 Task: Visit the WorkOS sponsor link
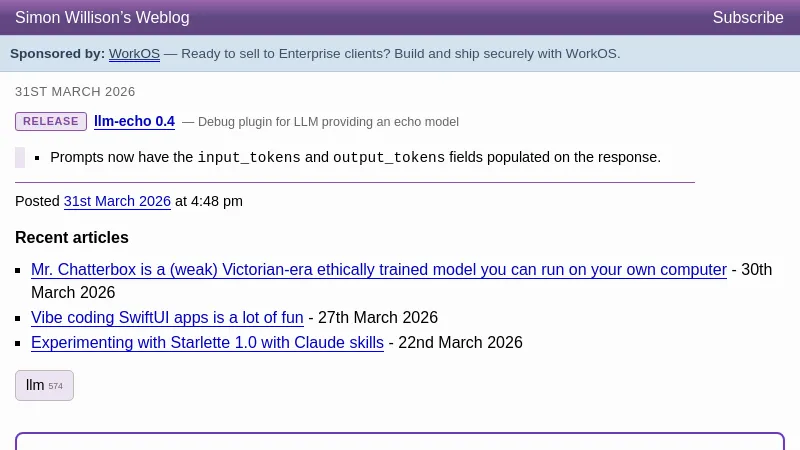coord(134,54)
